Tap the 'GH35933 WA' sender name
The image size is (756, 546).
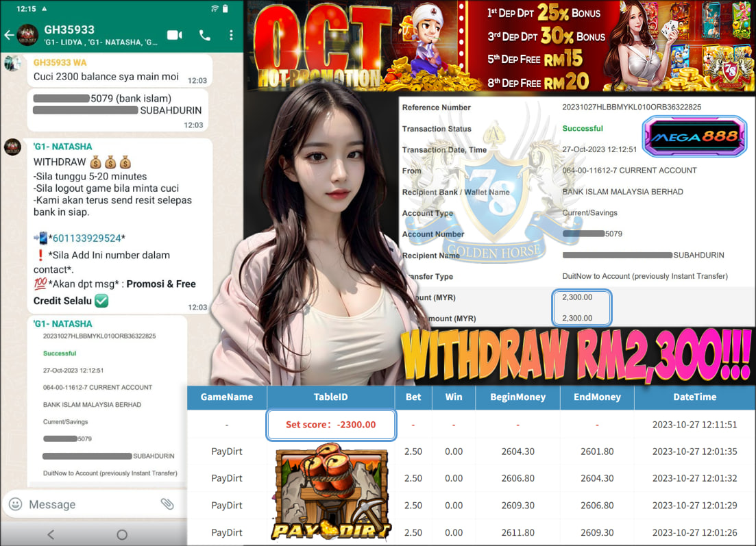[60, 62]
